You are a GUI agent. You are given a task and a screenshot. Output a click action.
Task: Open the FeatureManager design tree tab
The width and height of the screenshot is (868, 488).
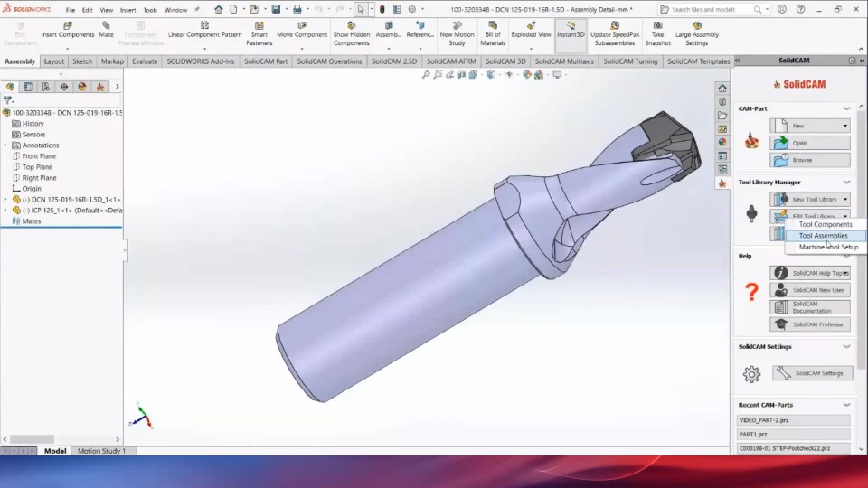pos(10,87)
